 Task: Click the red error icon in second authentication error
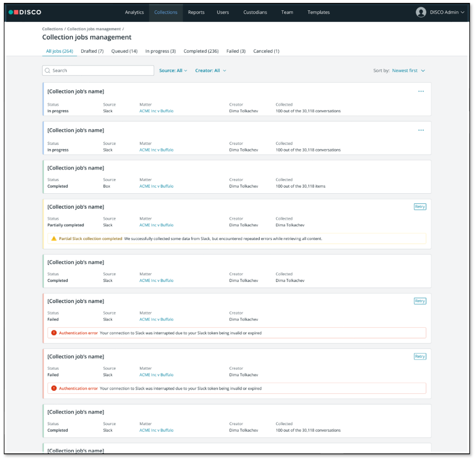point(54,388)
